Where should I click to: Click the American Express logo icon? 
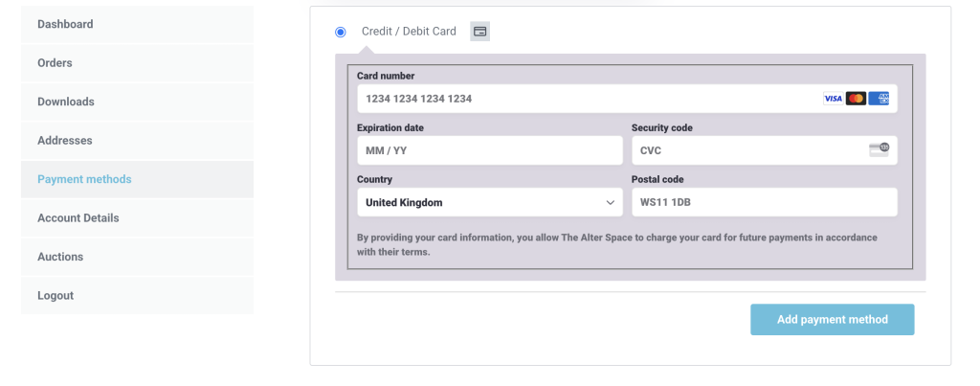[x=879, y=99]
